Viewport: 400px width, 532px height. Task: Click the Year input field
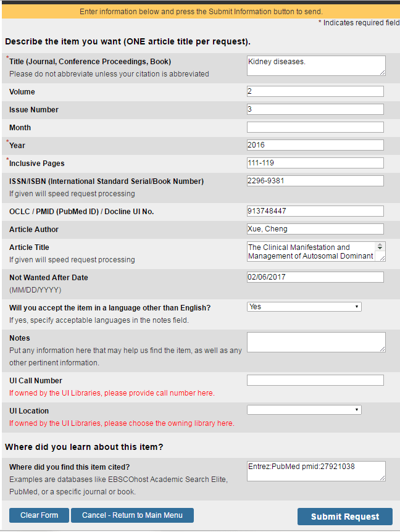pos(315,145)
